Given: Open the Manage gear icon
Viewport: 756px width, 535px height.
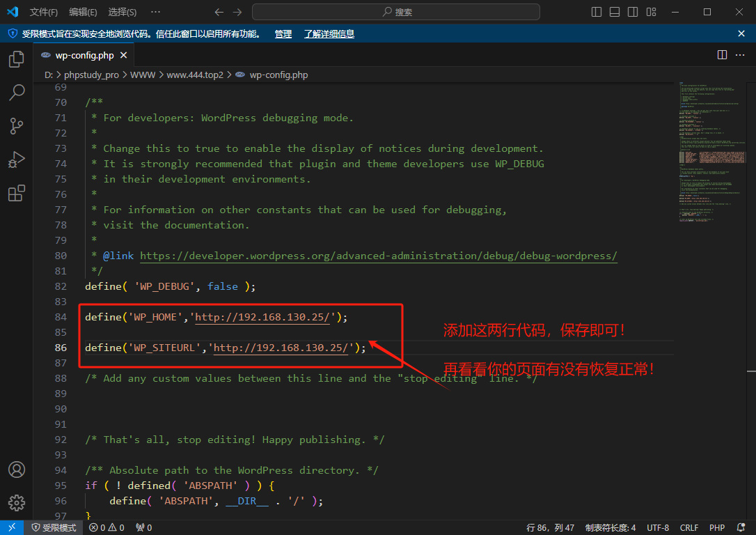Looking at the screenshot, I should [16, 502].
